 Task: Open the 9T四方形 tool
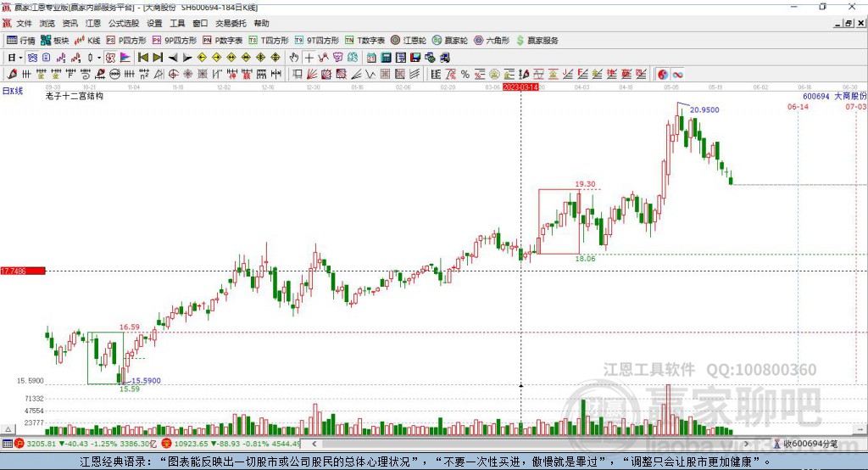(317, 41)
